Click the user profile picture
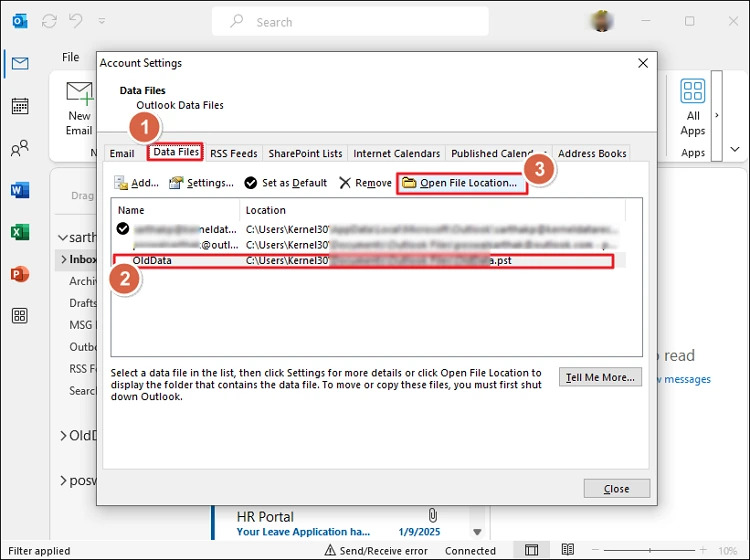Viewport: 750px width, 560px height. coord(602,22)
